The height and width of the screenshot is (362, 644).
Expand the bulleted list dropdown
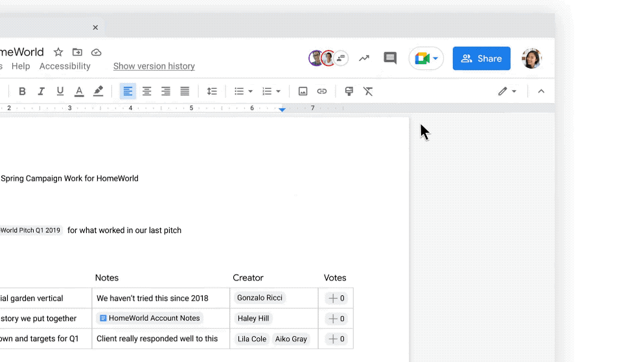pyautogui.click(x=251, y=91)
